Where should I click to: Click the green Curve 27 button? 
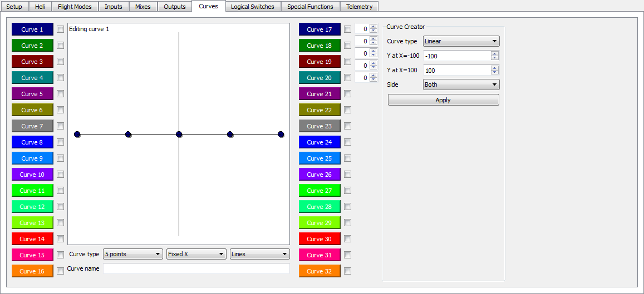319,191
